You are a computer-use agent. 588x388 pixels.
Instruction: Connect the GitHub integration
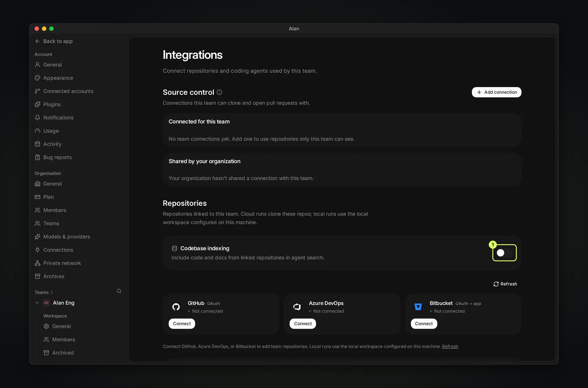coord(182,324)
